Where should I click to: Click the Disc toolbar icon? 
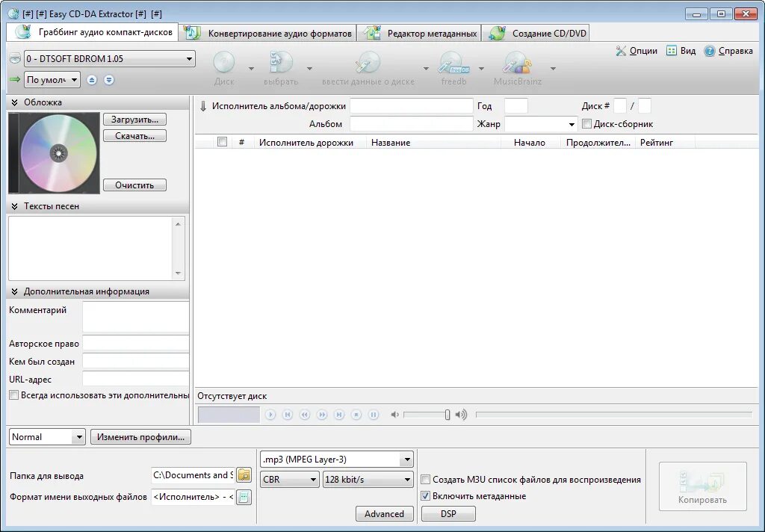pos(224,64)
